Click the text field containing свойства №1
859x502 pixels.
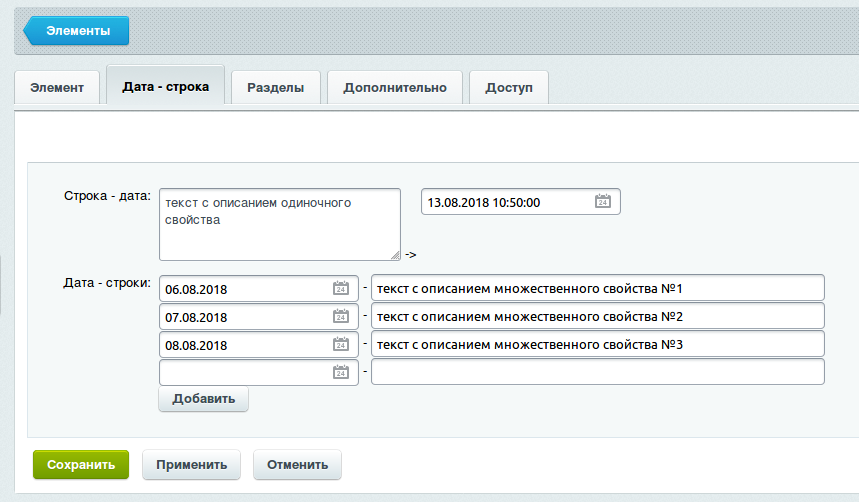(x=597, y=289)
